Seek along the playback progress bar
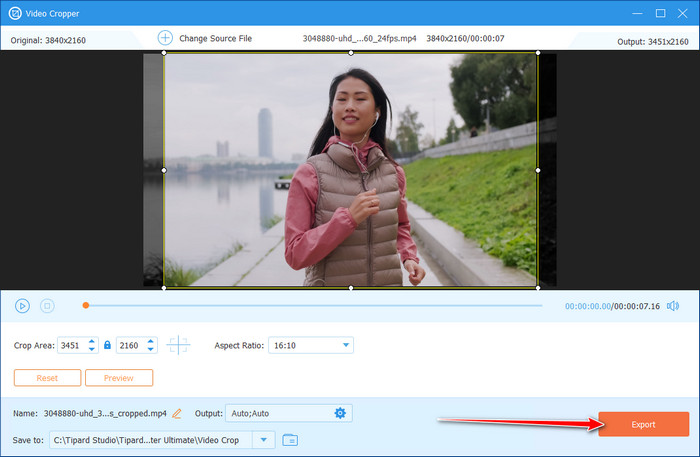Screen dimensions: 700x457 click(x=312, y=306)
